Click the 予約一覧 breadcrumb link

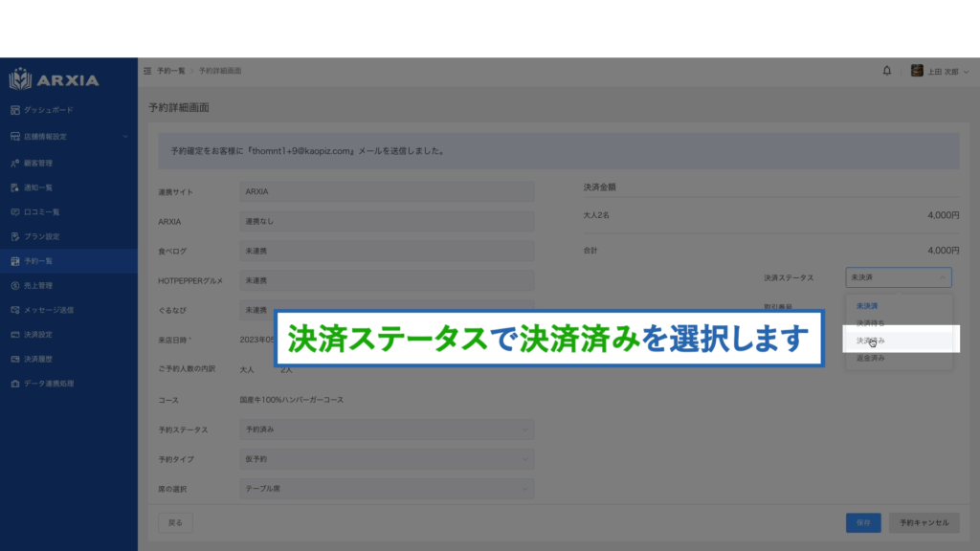(x=171, y=71)
